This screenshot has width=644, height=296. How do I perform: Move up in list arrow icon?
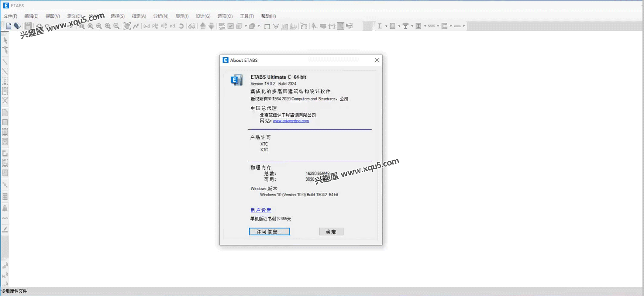(203, 26)
